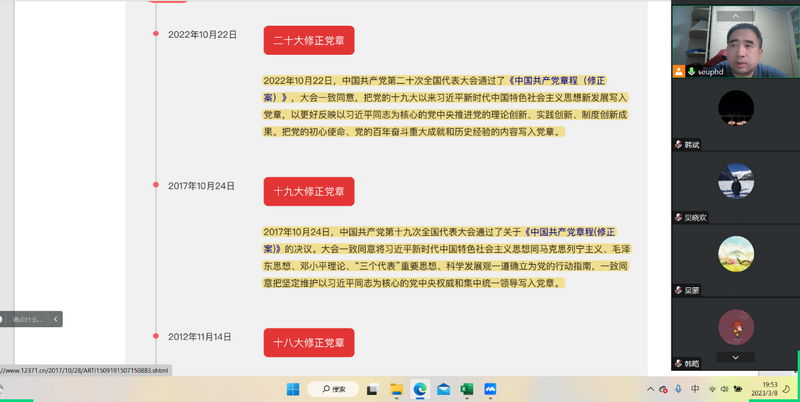Click the orange host icon beside seuphd

[x=679, y=72]
